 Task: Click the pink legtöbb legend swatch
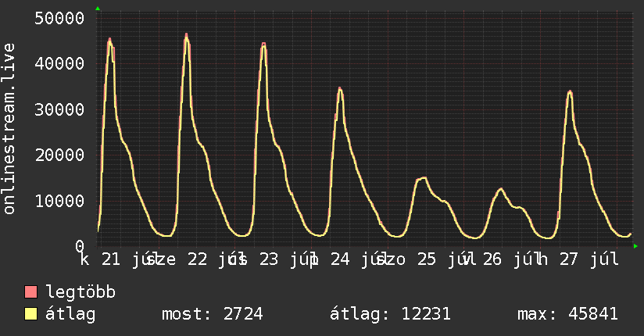coord(30,291)
